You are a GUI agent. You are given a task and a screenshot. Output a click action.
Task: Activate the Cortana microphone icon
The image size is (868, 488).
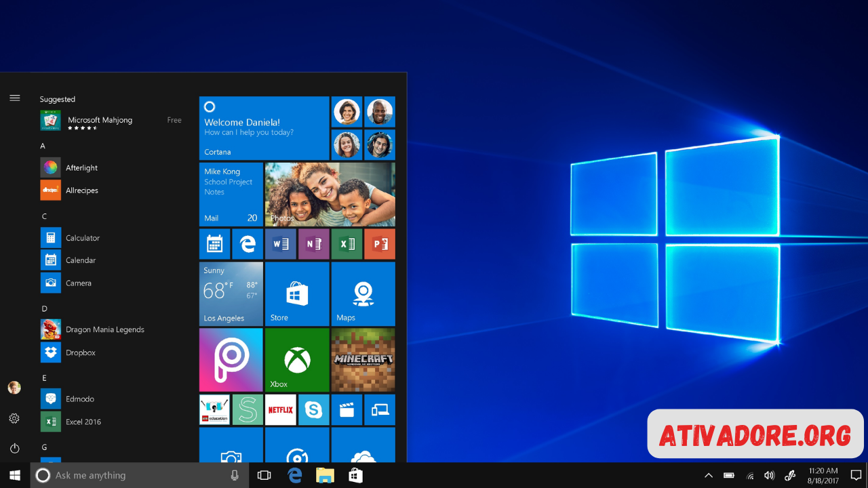point(235,475)
